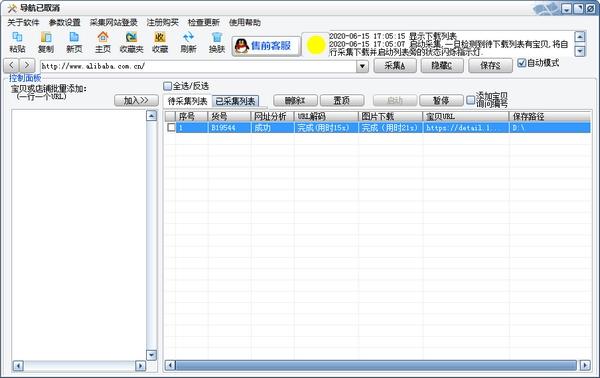Navigate forward with the right arrow button
The width and height of the screenshot is (600, 378).
click(x=27, y=65)
